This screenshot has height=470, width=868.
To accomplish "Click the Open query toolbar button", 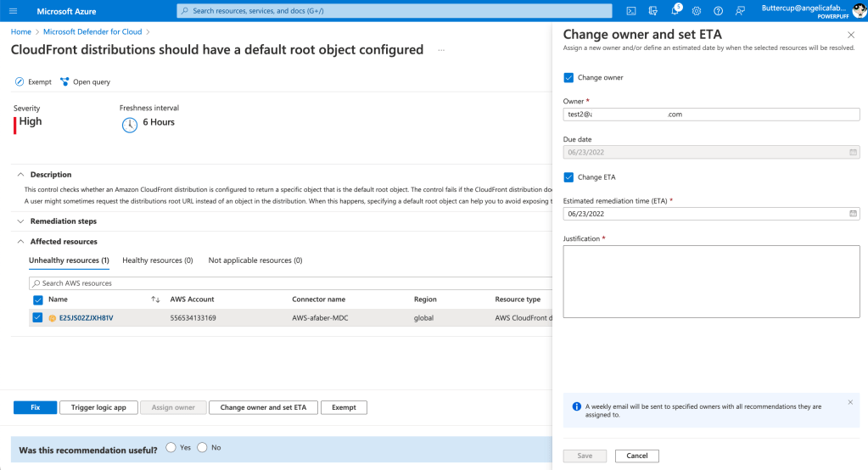I will coord(86,82).
